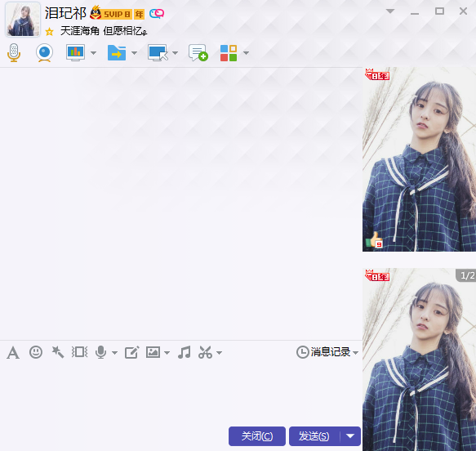The image size is (476, 451).
Task: Click the send file folder icon
Action: click(x=117, y=53)
